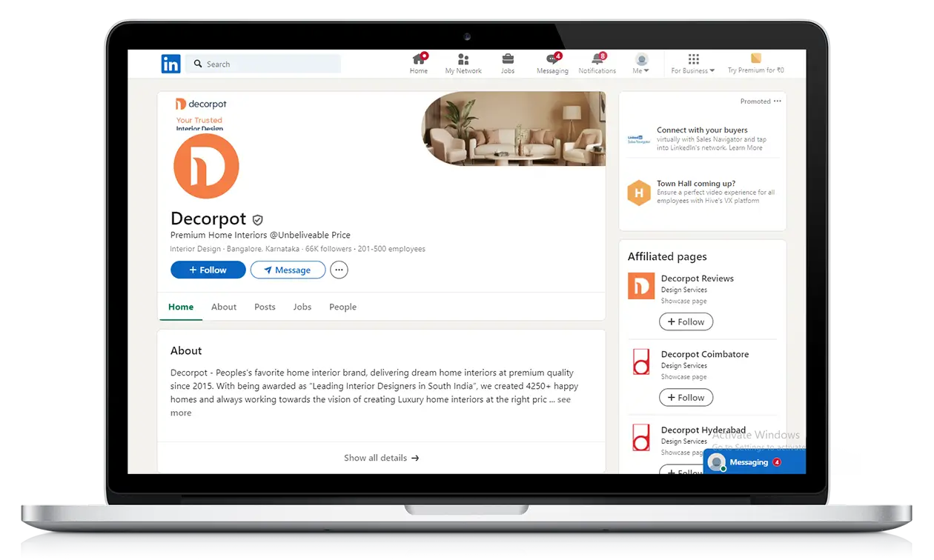Viewport: 934px width, 560px height.
Task: Click the Premium Home Interiors tagline
Action: tap(260, 235)
